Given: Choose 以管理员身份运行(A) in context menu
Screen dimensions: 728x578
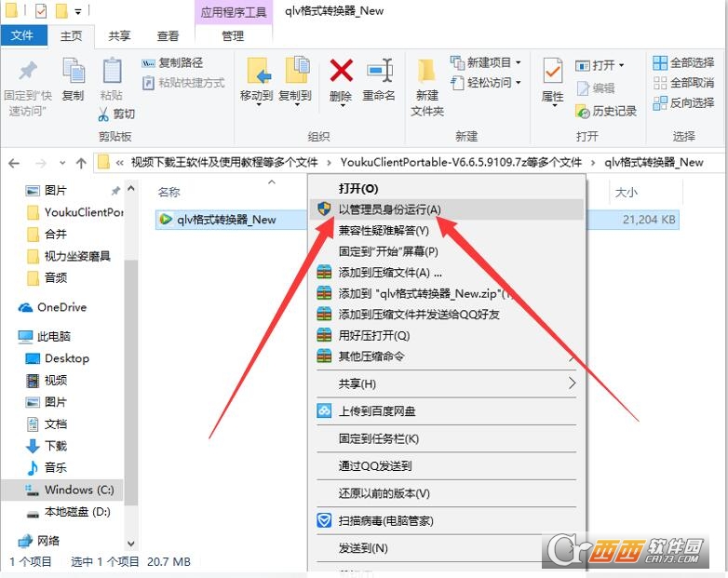Looking at the screenshot, I should coord(447,209).
